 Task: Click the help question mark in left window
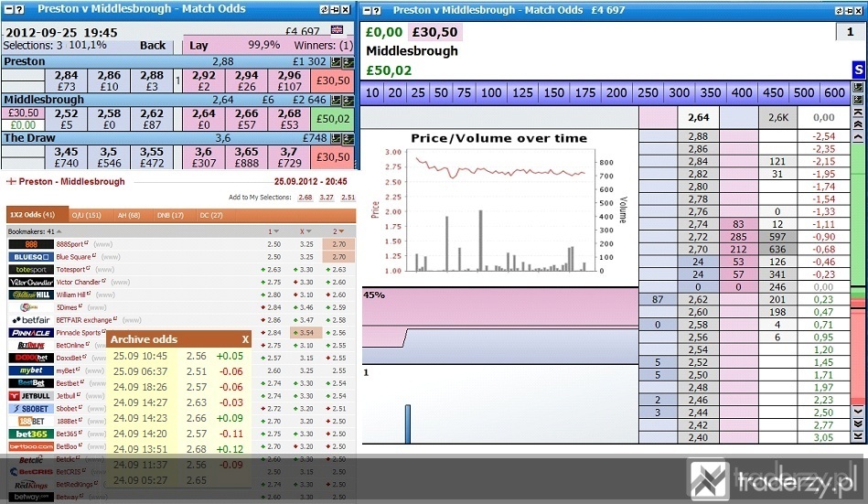pos(20,9)
